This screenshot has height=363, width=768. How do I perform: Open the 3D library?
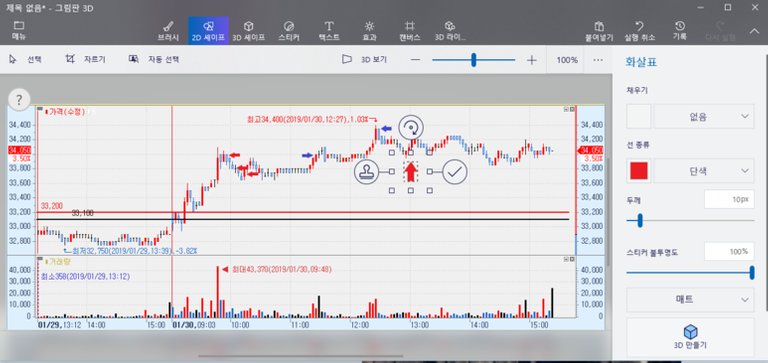pyautogui.click(x=450, y=30)
